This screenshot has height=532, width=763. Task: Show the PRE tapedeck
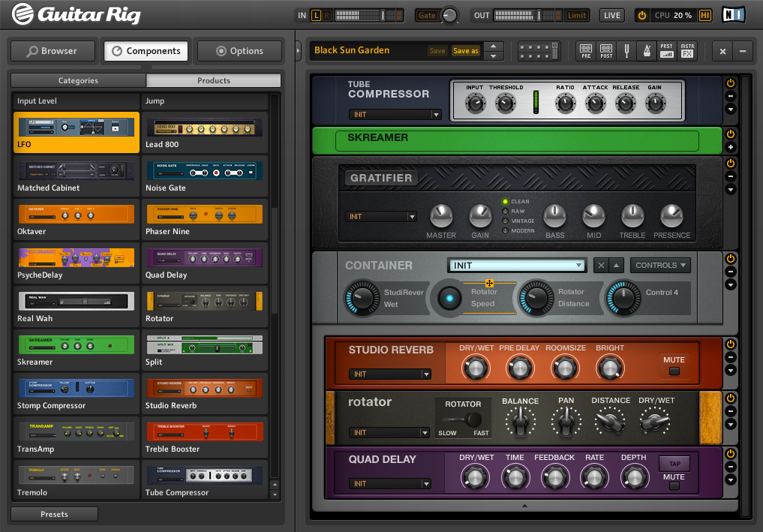(x=586, y=50)
